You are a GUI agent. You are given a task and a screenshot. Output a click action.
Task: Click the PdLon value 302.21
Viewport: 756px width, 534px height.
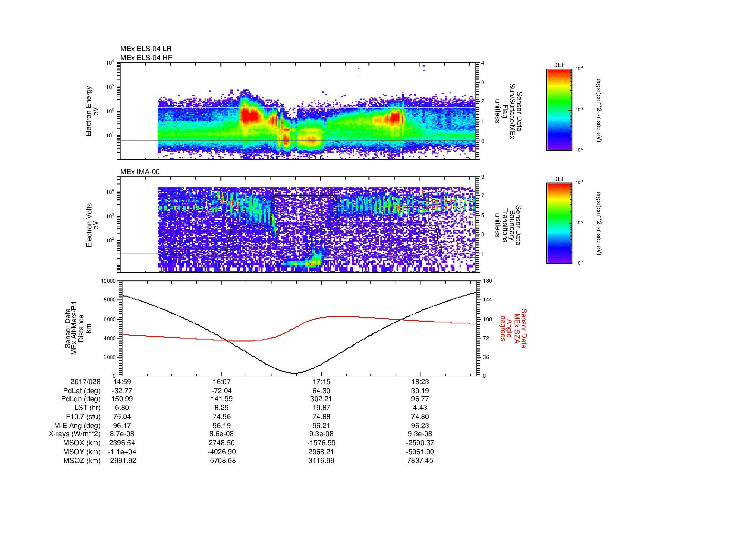point(321,399)
